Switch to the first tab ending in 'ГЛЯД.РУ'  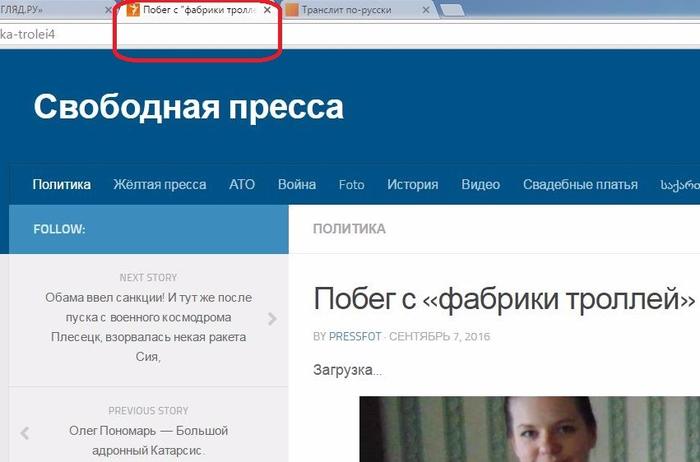click(50, 10)
